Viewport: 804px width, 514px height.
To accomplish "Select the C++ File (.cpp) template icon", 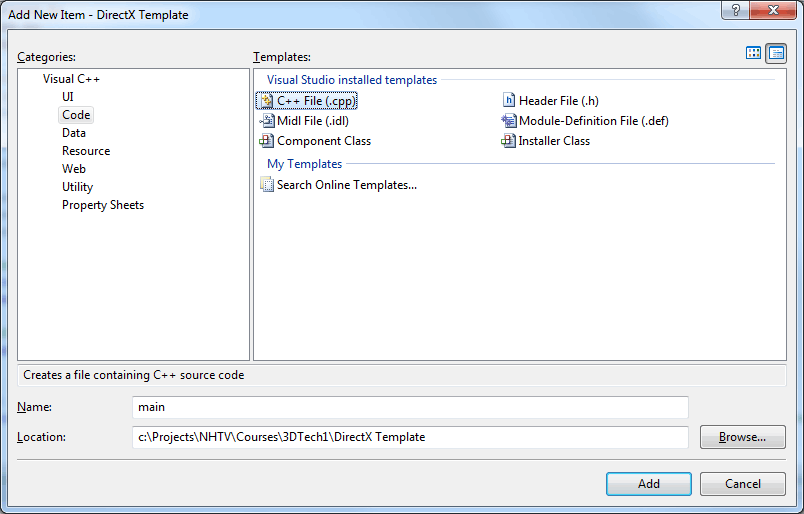I will point(267,101).
